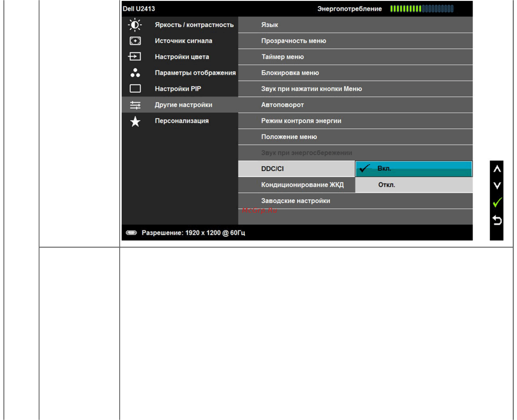Click the Brightness/Contrast sun icon

(x=135, y=25)
